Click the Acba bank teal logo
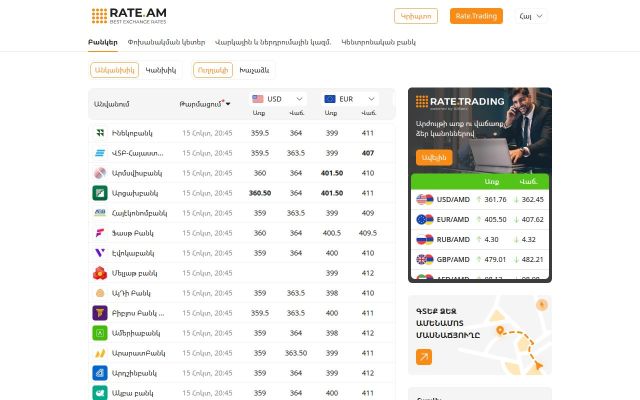The height and width of the screenshot is (400, 640). click(x=100, y=393)
